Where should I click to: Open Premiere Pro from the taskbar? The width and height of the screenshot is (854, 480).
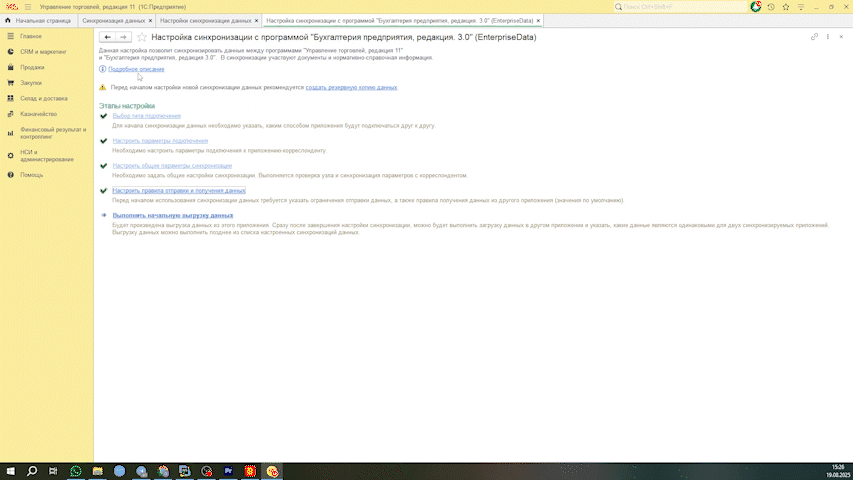228,471
